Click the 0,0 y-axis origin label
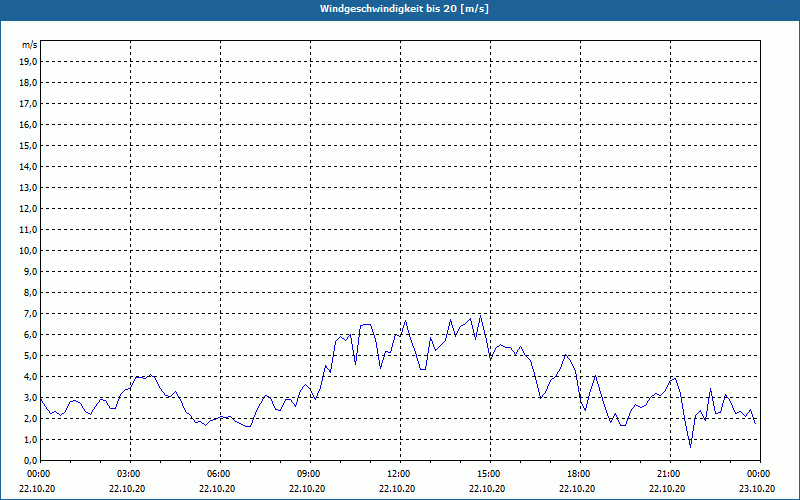The width and height of the screenshot is (800, 500). [31, 461]
